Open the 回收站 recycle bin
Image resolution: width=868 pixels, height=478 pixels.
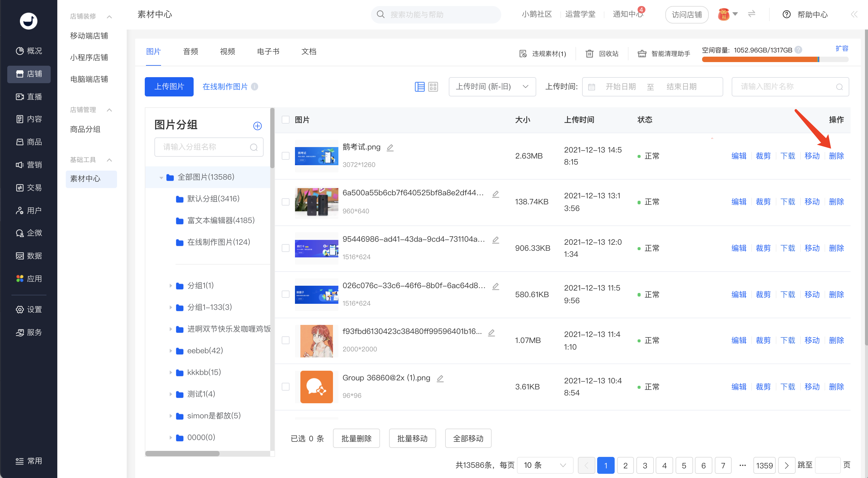(602, 54)
